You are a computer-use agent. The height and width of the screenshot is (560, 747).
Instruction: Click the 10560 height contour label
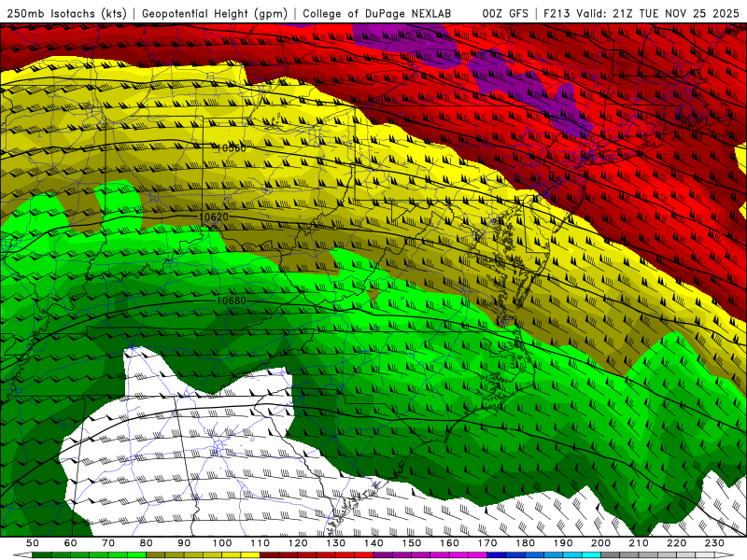point(232,148)
